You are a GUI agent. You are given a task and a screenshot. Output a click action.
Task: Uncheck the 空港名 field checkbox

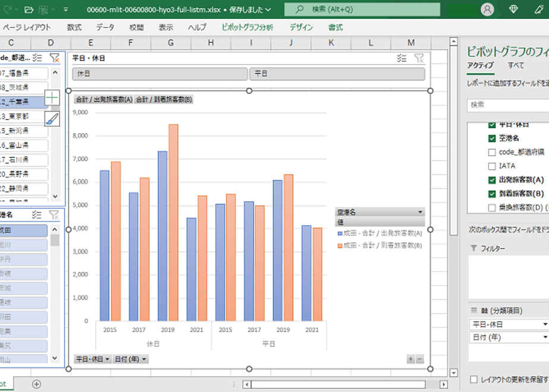[492, 138]
